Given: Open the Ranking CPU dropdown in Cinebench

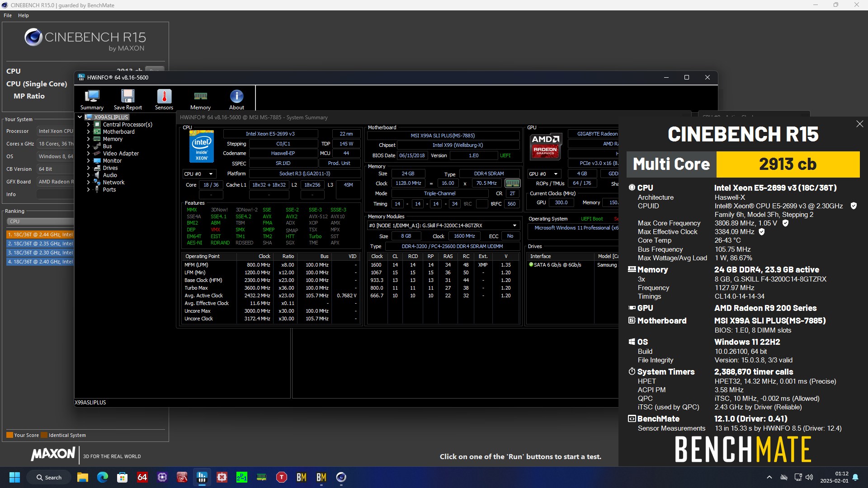Looking at the screenshot, I should point(41,221).
